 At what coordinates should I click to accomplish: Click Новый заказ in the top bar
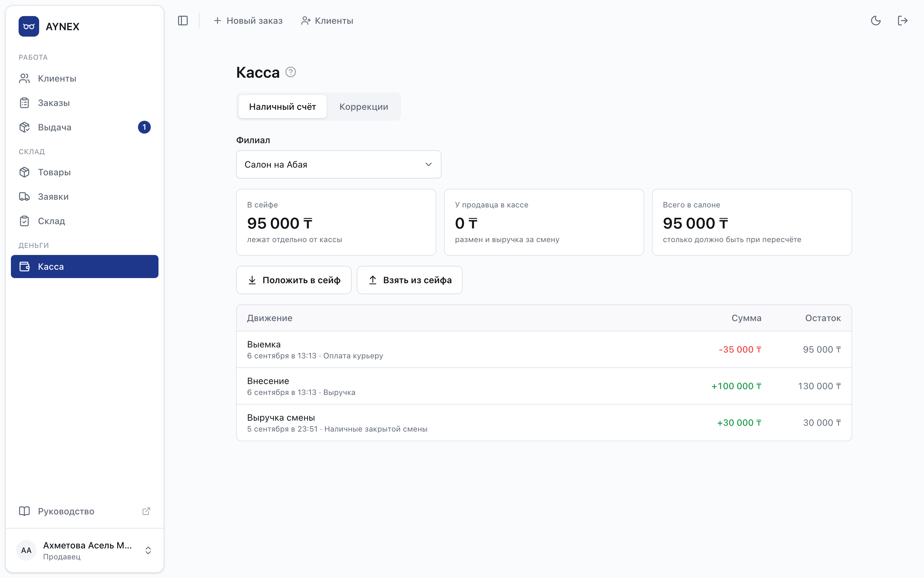pyautogui.click(x=248, y=21)
